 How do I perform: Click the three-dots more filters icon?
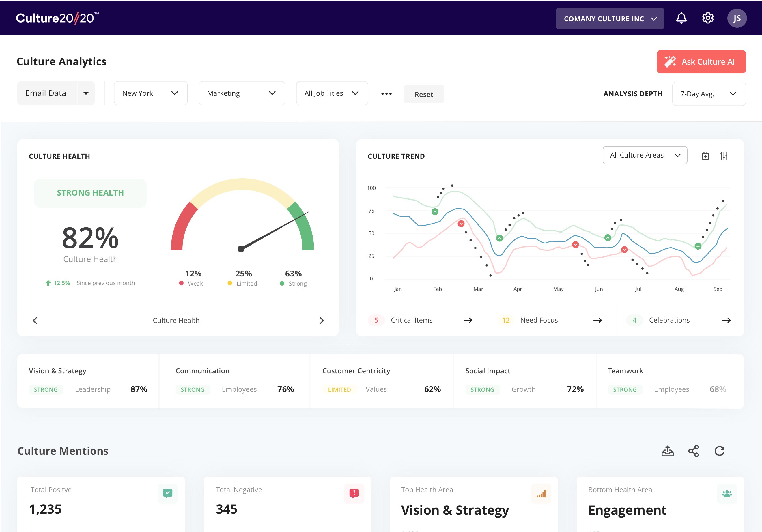pos(386,94)
